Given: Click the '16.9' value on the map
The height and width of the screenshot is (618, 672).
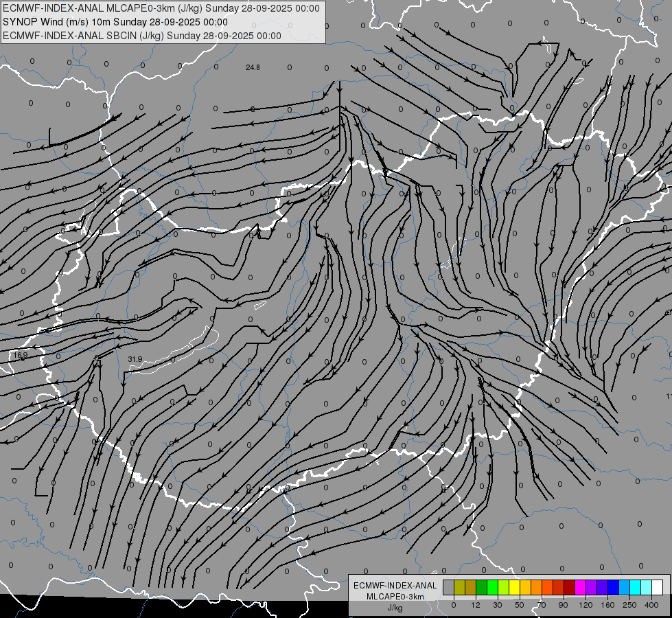Looking at the screenshot, I should [x=20, y=355].
